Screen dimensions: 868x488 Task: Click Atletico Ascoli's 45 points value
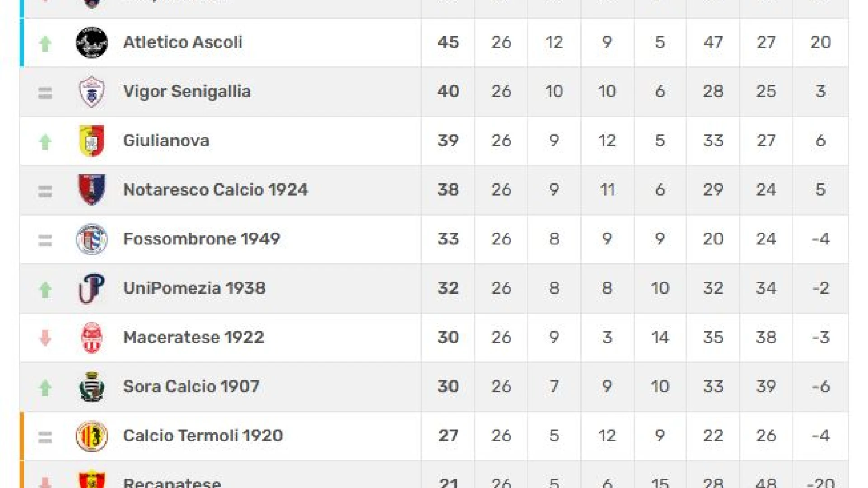448,42
